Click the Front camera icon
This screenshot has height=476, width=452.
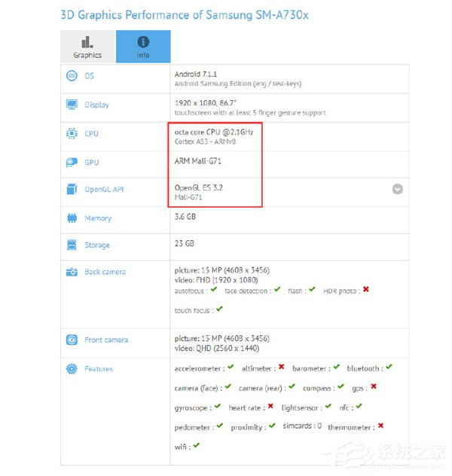point(72,340)
